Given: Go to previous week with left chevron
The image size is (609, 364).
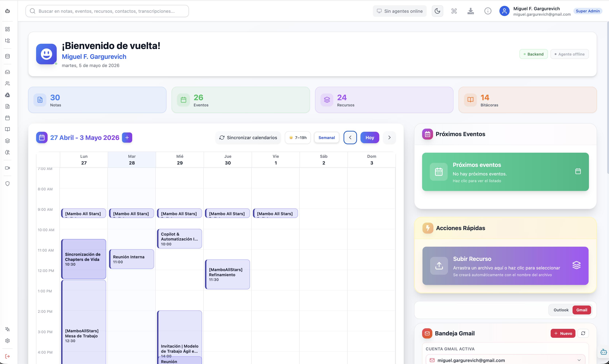Looking at the screenshot, I should click(350, 138).
